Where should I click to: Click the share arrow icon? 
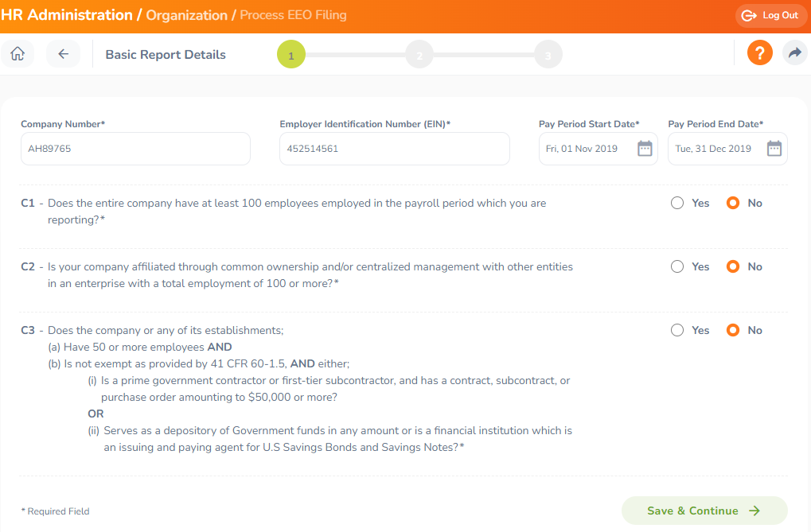click(x=794, y=52)
